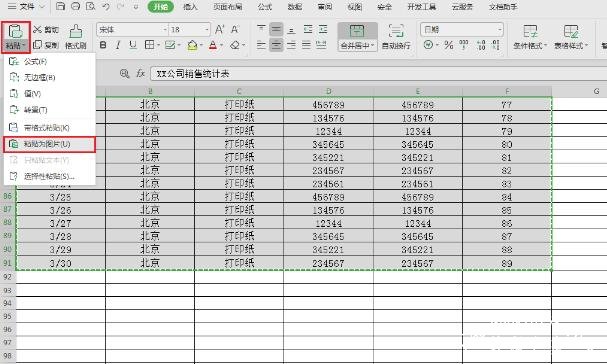
Task: Choose Formulas (公式(F)) in the paste menu
Action: (x=49, y=61)
